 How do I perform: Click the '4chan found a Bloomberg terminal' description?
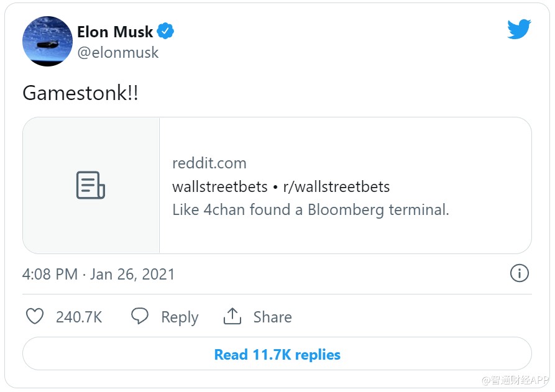click(310, 210)
